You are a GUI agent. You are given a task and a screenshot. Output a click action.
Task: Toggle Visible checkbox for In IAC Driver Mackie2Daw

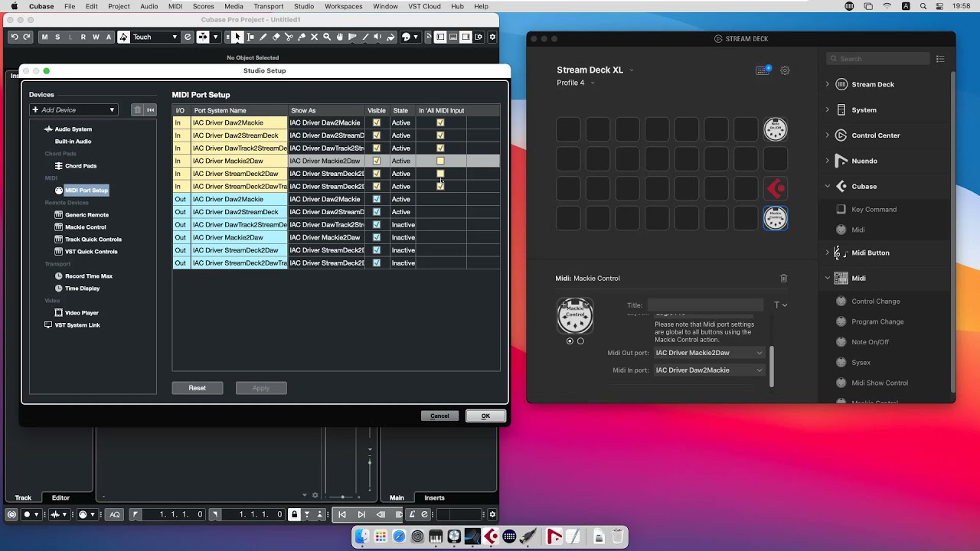376,161
